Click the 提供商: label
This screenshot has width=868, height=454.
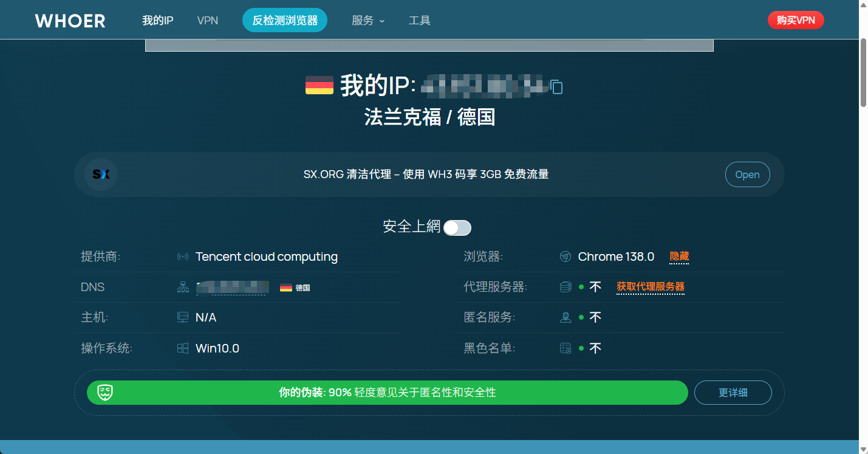(101, 256)
